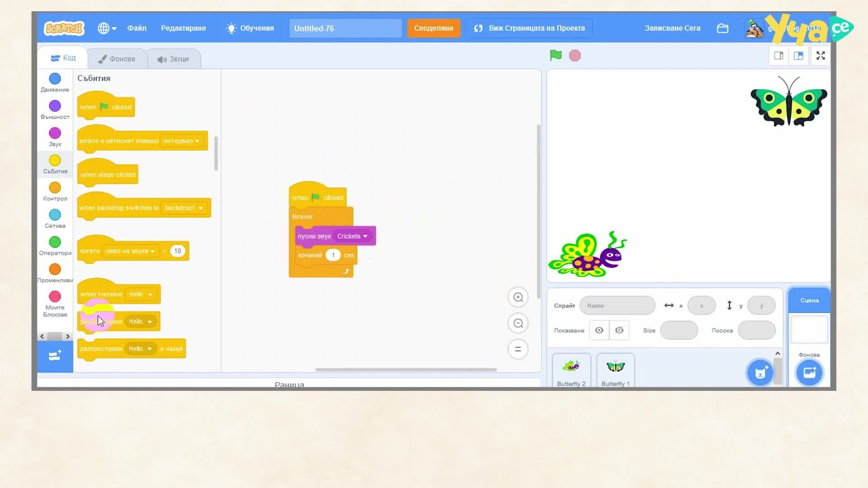
Task: Click the Scratch logo
Action: [64, 28]
